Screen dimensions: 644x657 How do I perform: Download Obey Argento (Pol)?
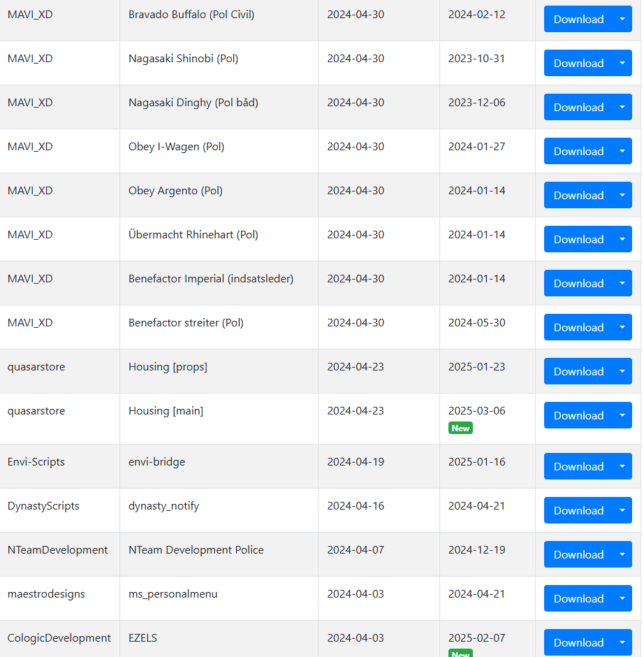click(578, 195)
